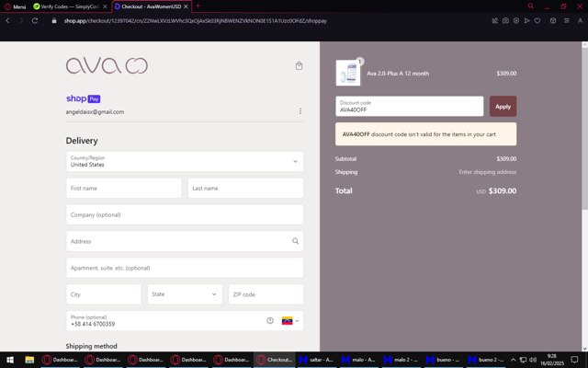Screen dimensions: 588x368
Task: Open File Explorer from the taskbar
Action: 29,360
